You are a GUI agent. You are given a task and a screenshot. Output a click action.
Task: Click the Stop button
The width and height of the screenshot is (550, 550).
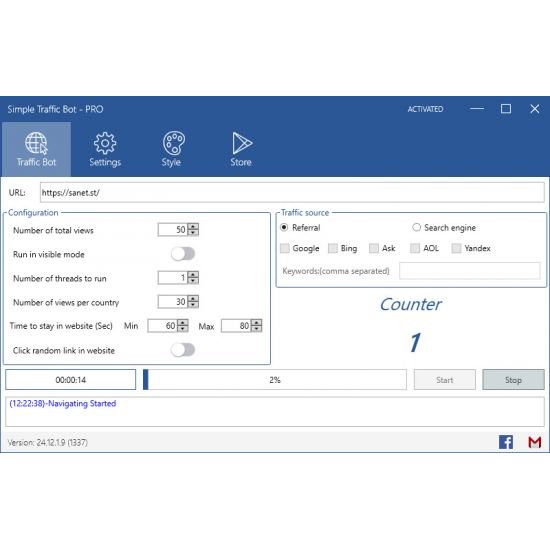(513, 380)
